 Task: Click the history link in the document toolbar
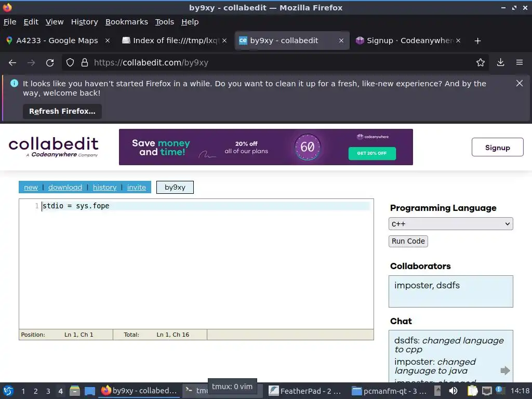(104, 187)
